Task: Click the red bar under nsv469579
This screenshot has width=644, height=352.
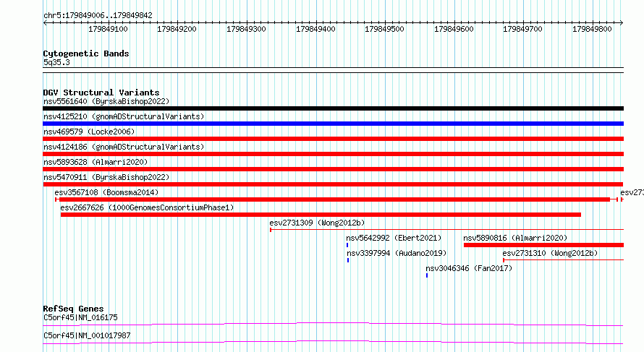Action: click(333, 139)
